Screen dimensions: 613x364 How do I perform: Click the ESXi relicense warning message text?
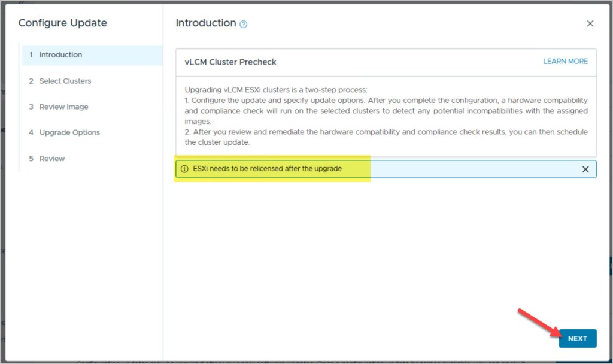click(267, 169)
